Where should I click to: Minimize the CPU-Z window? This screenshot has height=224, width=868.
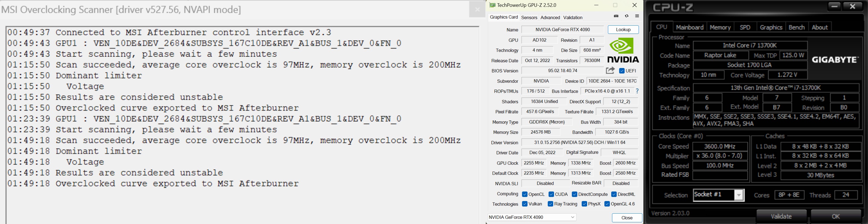click(x=834, y=6)
